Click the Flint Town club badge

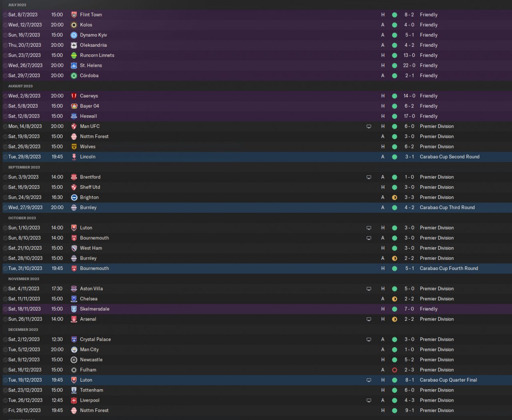74,15
